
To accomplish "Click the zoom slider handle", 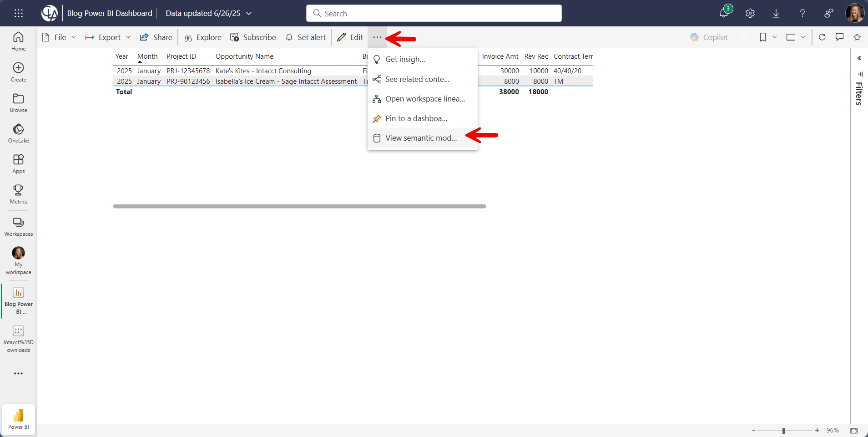I will coord(783,430).
